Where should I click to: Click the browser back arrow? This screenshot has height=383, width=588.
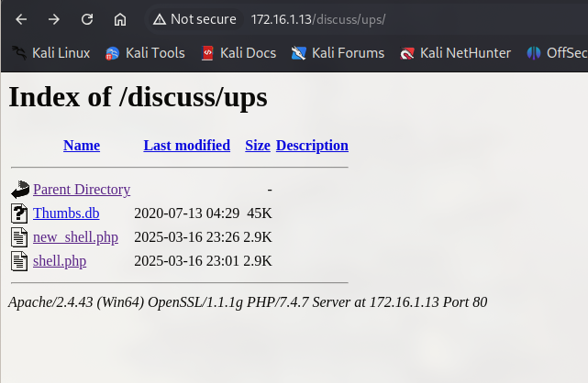pos(21,19)
